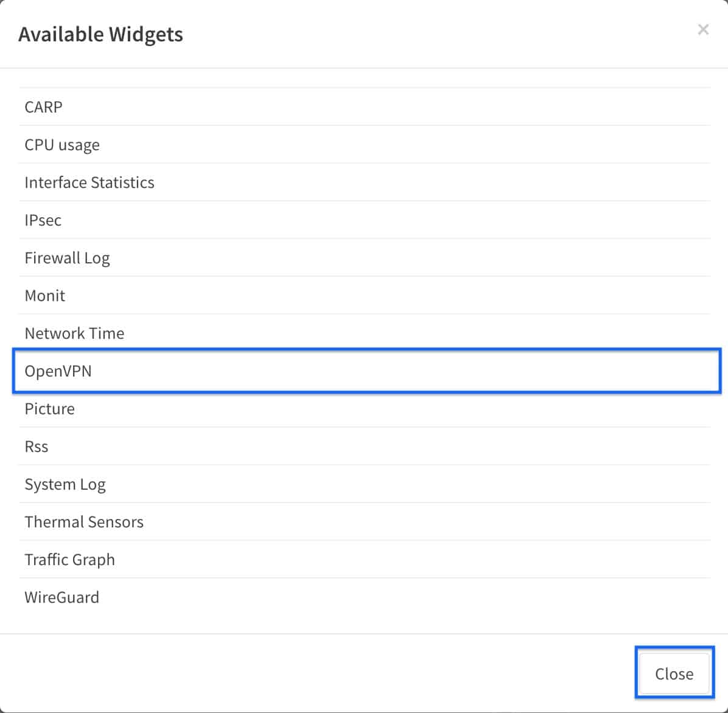Dismiss the widget picker with Close
This screenshot has height=713, width=728.
674,673
